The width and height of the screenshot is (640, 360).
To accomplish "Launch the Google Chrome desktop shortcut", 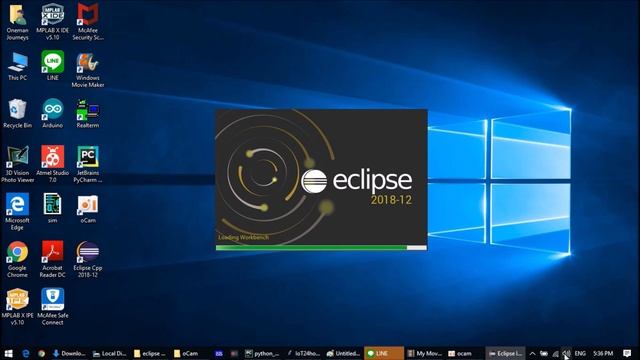I will (x=17, y=259).
